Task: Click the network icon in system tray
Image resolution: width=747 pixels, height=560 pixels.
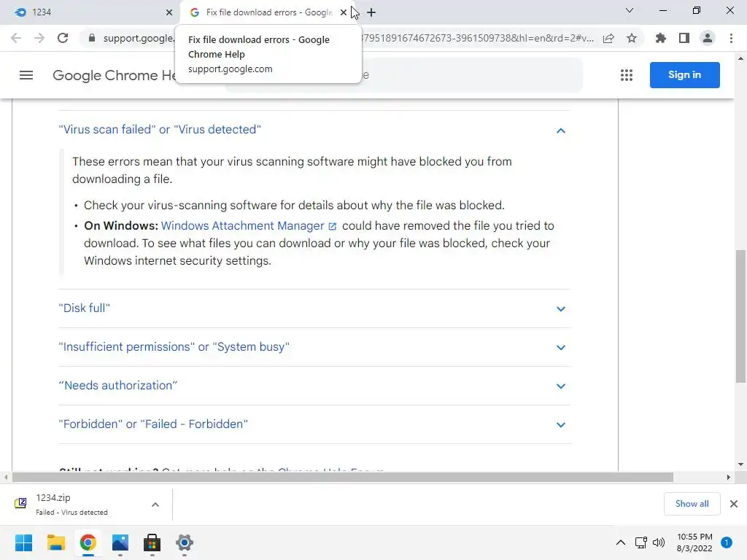Action: tap(640, 542)
